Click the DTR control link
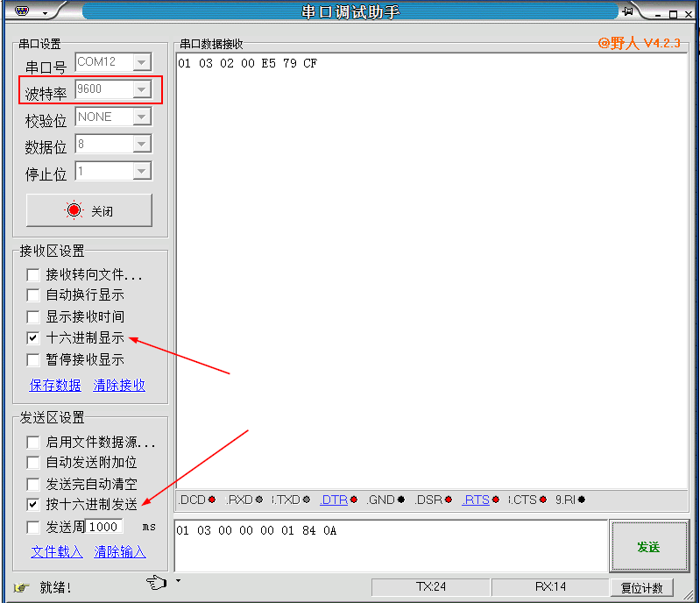Viewport: 700px width, 603px height. (334, 500)
